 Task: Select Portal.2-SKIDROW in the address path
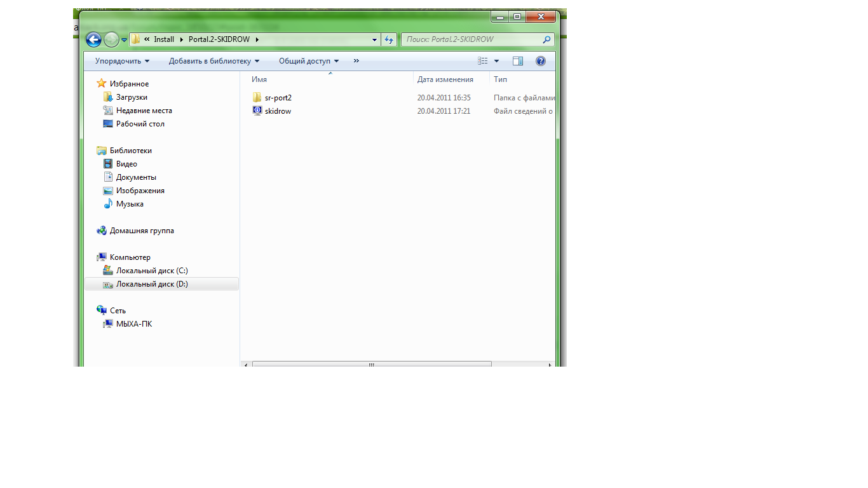tap(219, 39)
